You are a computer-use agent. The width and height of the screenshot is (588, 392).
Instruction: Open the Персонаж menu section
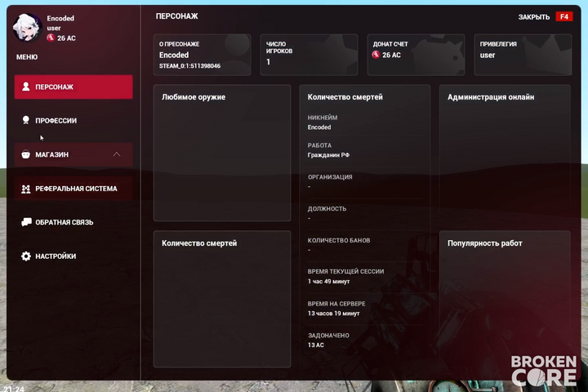pos(73,87)
